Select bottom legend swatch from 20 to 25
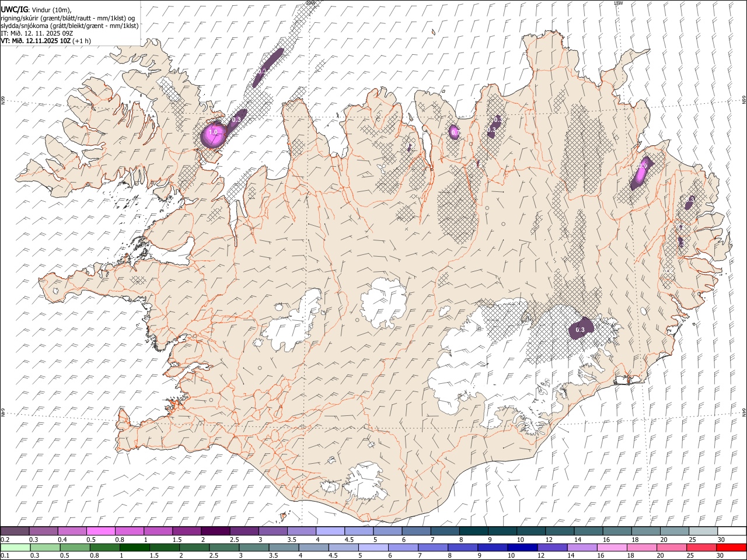747x560 pixels. (672, 547)
